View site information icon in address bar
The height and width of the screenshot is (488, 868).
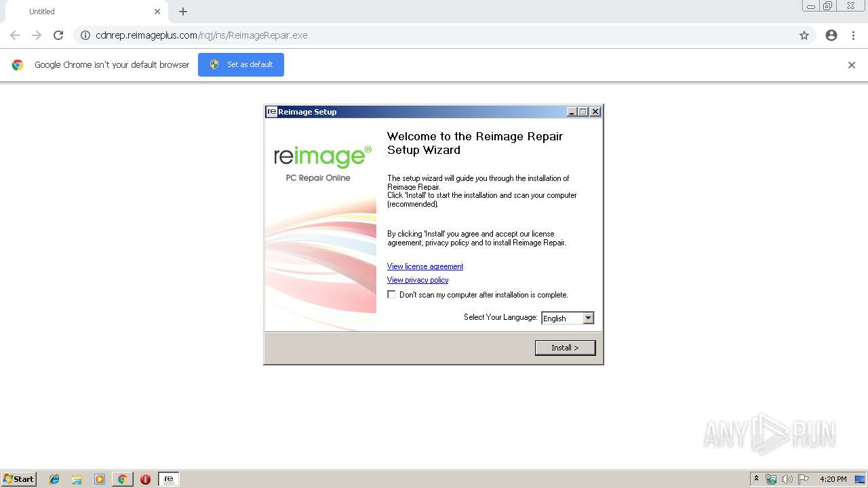pos(85,35)
